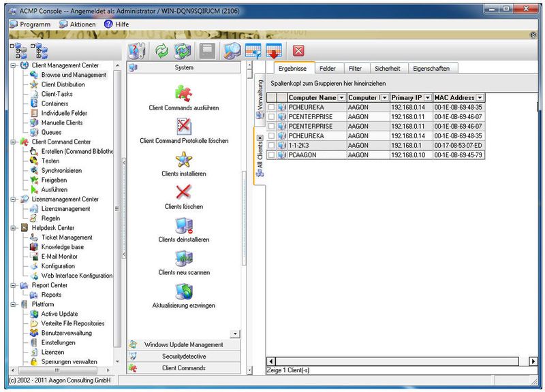
Task: Click the results grid horizontal scroll left arrow
Action: click(x=271, y=361)
